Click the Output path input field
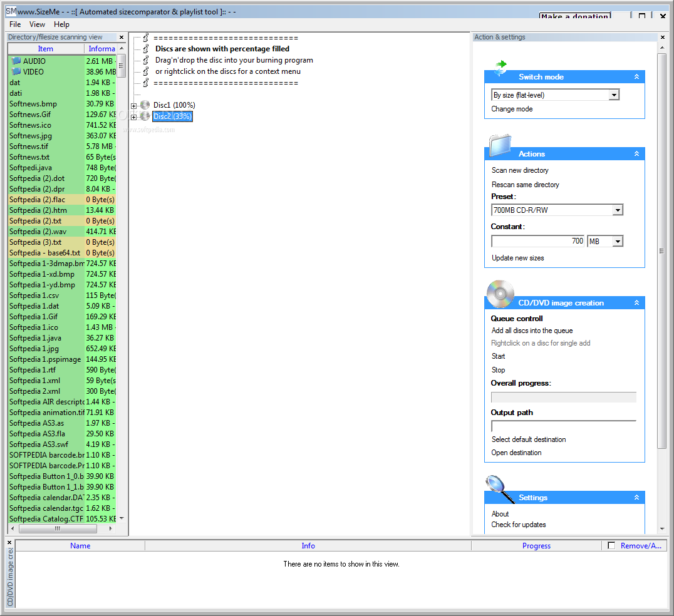Viewport: 674px width, 616px height. 564,426
